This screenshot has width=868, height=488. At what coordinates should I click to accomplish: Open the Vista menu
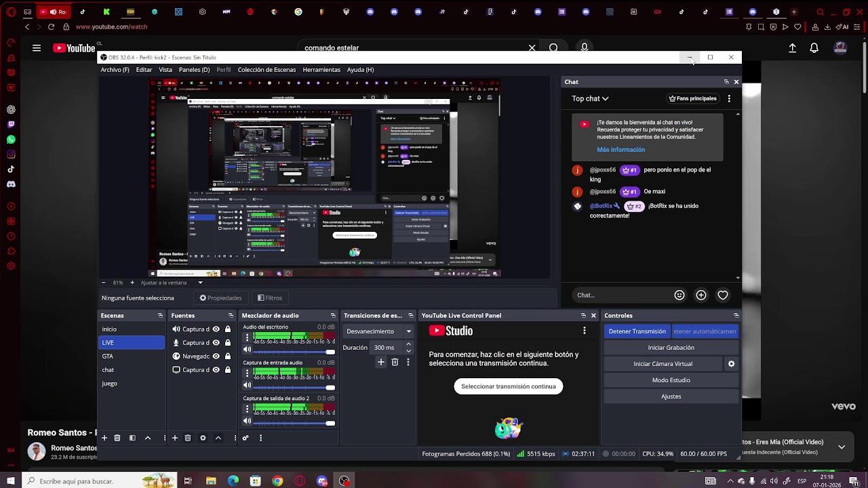[x=165, y=70]
